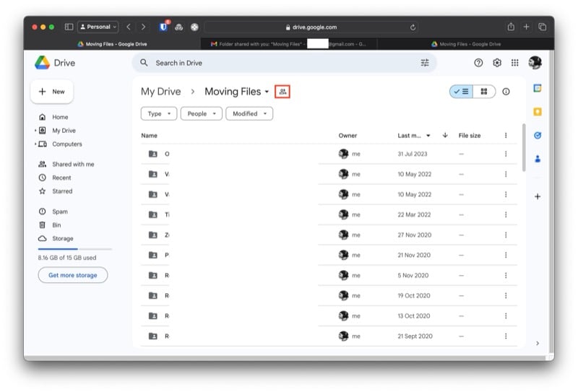Open Computers in sidebar
This screenshot has width=578, height=392.
click(67, 144)
